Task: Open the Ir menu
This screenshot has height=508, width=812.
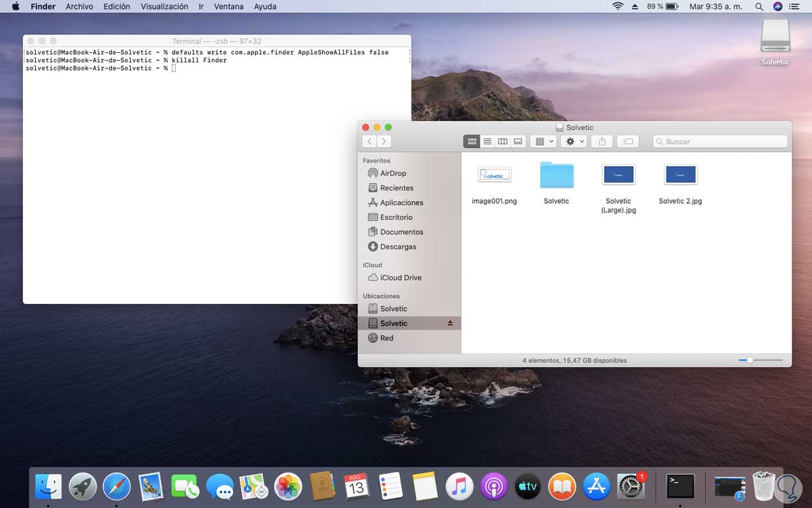Action: (201, 6)
